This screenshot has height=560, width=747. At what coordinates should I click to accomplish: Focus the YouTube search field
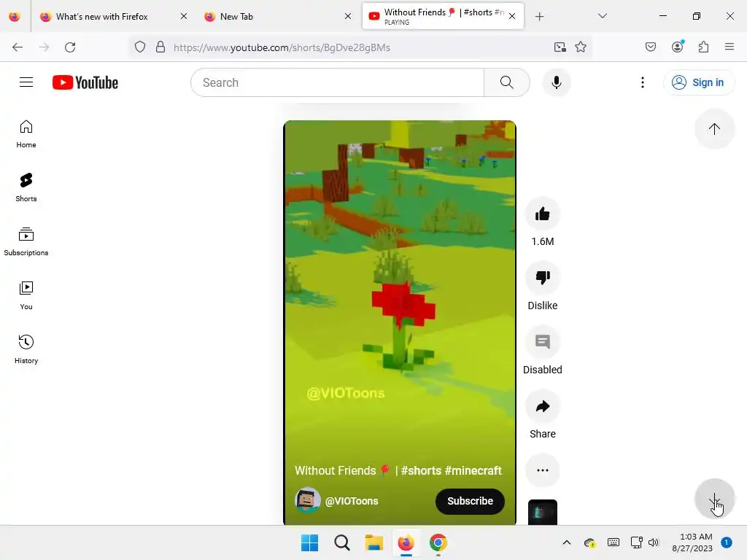pos(337,82)
